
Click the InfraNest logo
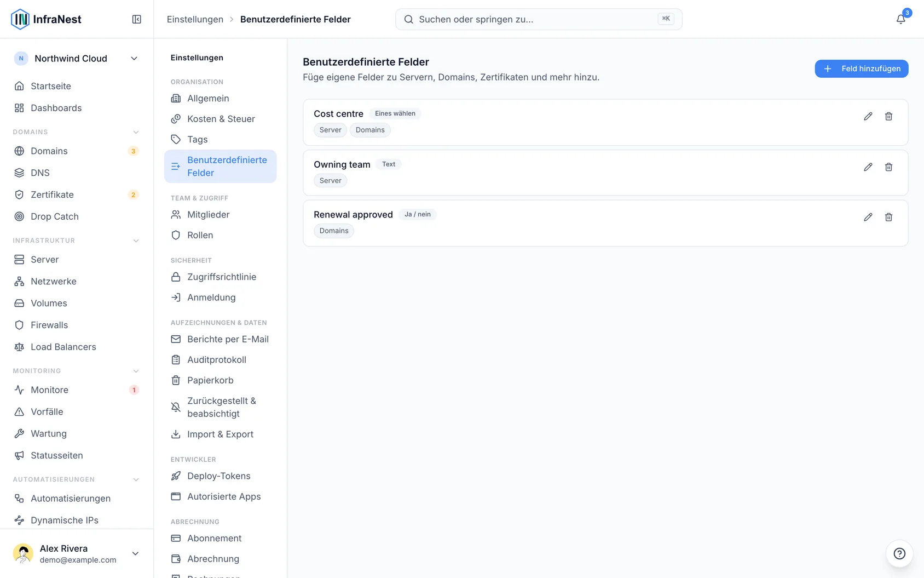point(46,19)
